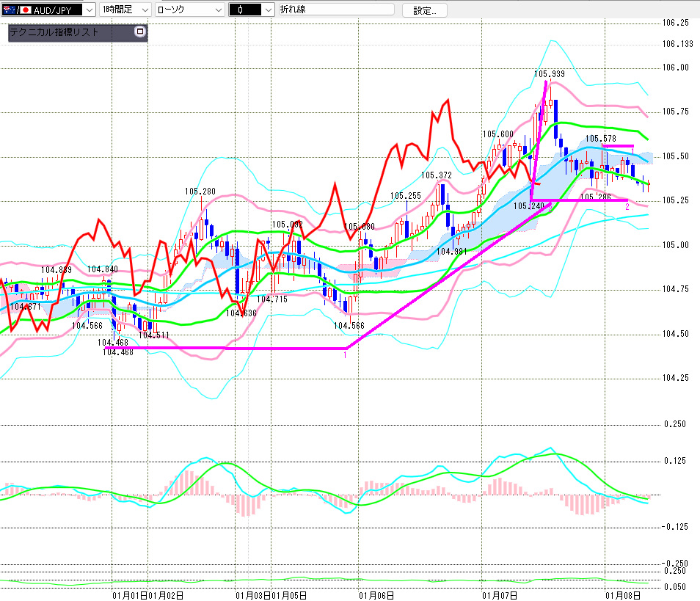Click the 104.981 price label

click(x=451, y=251)
